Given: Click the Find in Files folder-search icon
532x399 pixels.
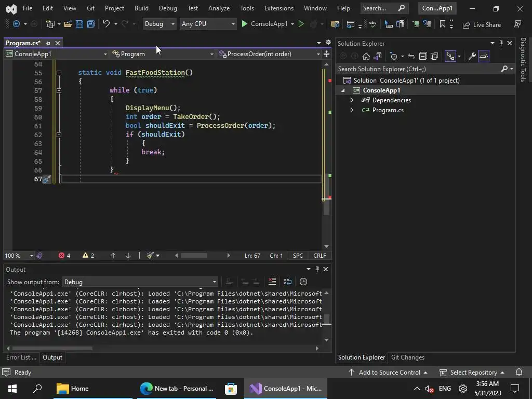Looking at the screenshot, I should tap(335, 24).
